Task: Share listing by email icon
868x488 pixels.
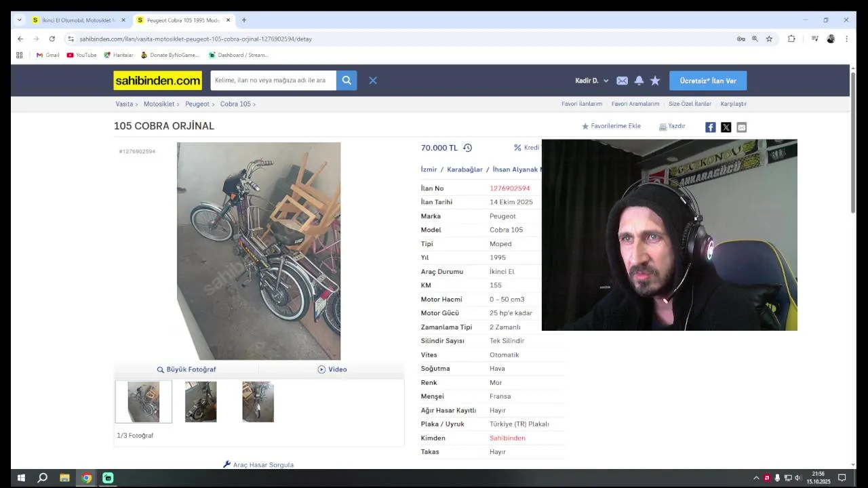Action: [741, 127]
